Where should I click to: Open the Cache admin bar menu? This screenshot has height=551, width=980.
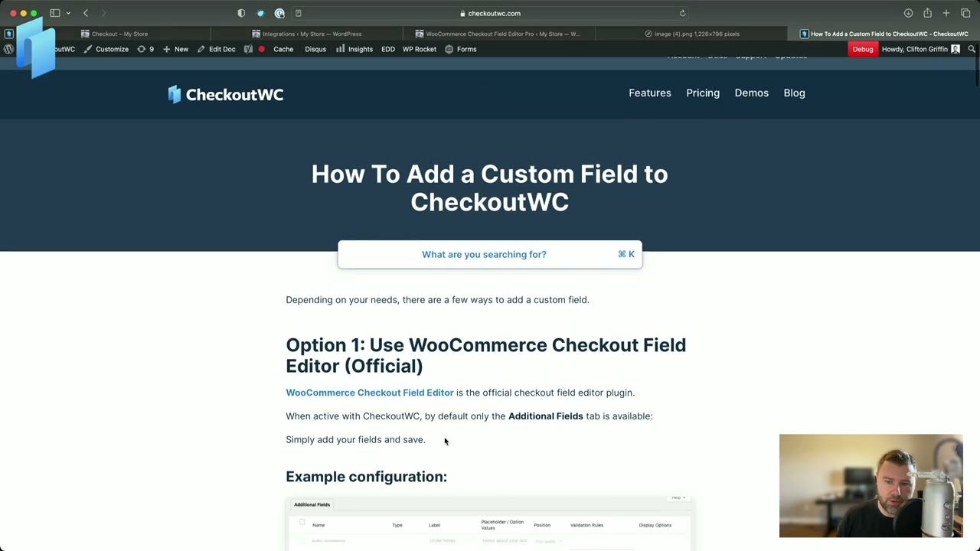point(283,49)
